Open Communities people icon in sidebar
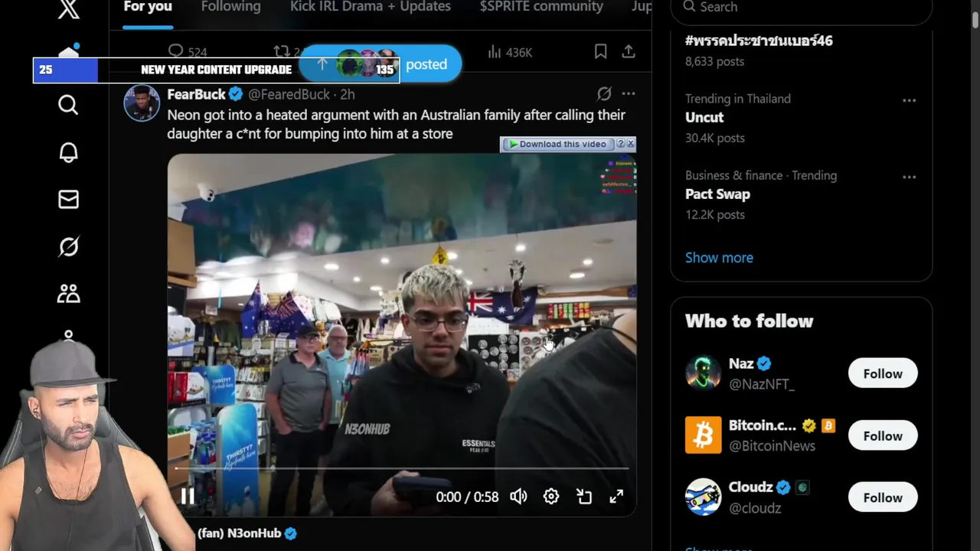This screenshot has height=551, width=980. point(68,294)
